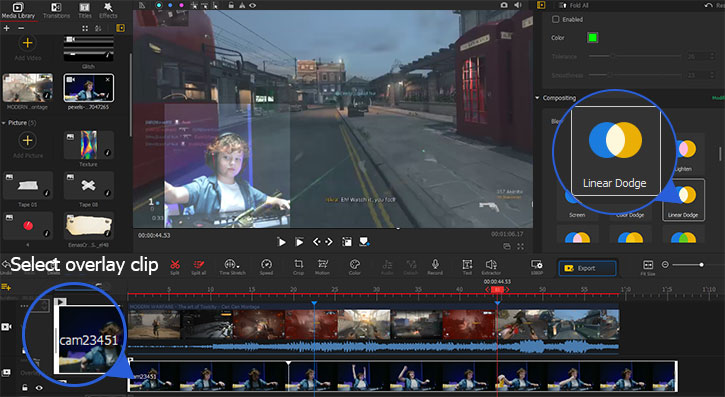Toggle the lock icon above preview

click(x=231, y=5)
